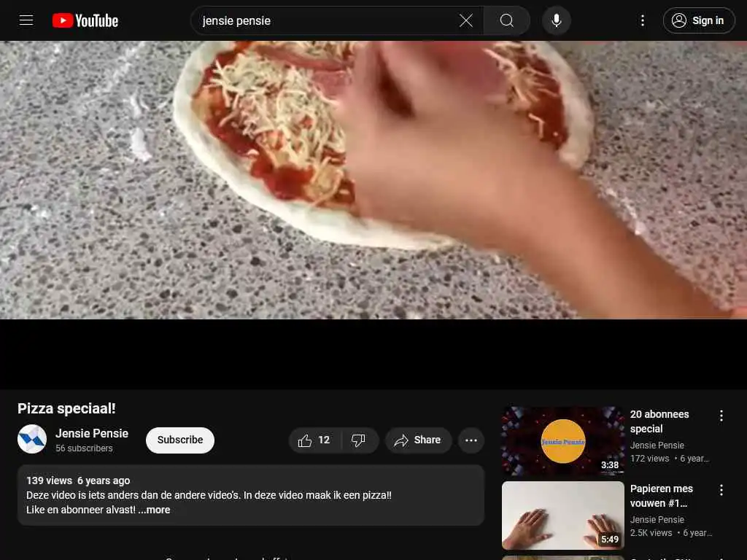Open Jensie Pensie channel avatar
The height and width of the screenshot is (560, 747).
coord(32,439)
